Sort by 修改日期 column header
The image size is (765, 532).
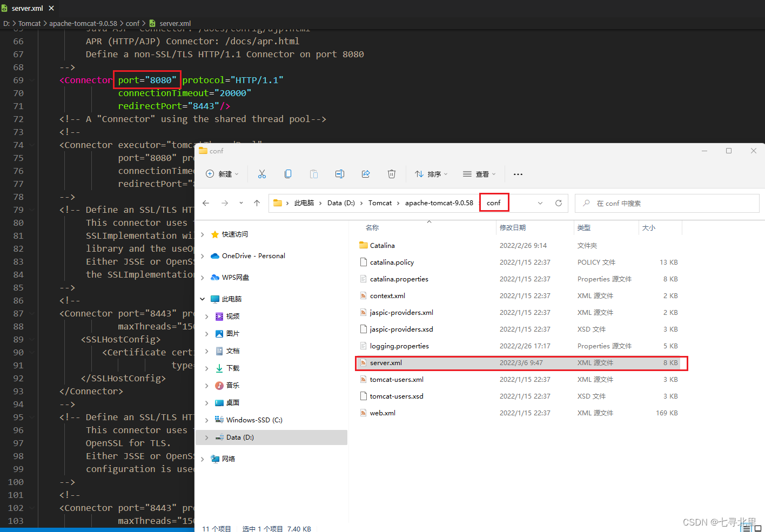(x=513, y=228)
